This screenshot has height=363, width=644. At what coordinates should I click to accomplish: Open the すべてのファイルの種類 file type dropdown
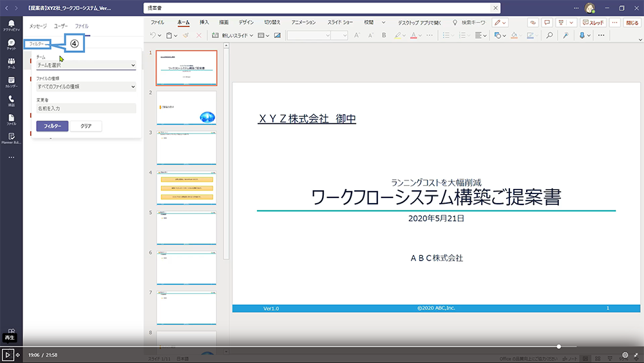(x=86, y=87)
